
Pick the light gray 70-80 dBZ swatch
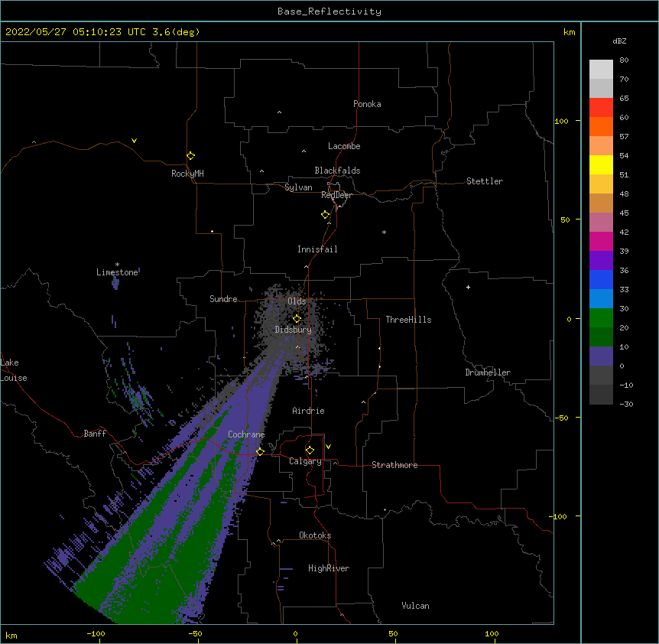(x=601, y=70)
